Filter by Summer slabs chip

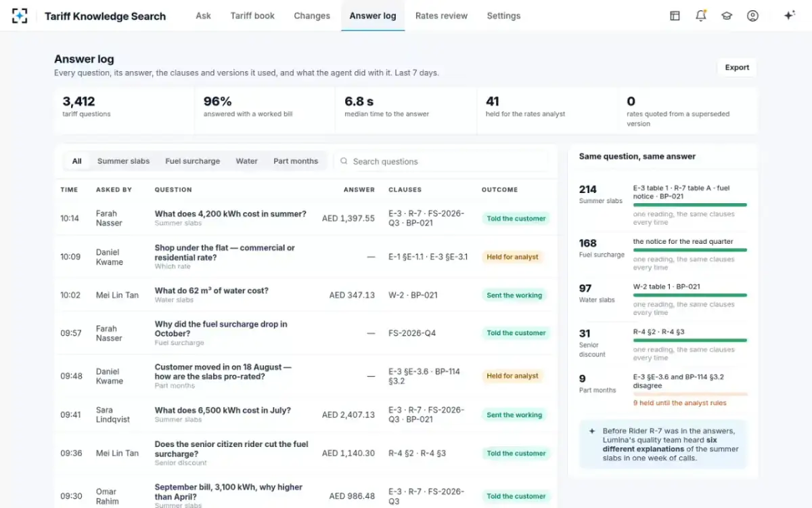pyautogui.click(x=123, y=161)
